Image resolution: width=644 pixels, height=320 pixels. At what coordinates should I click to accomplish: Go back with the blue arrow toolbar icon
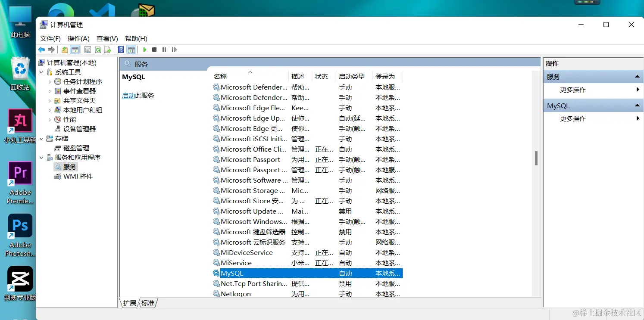pyautogui.click(x=41, y=50)
